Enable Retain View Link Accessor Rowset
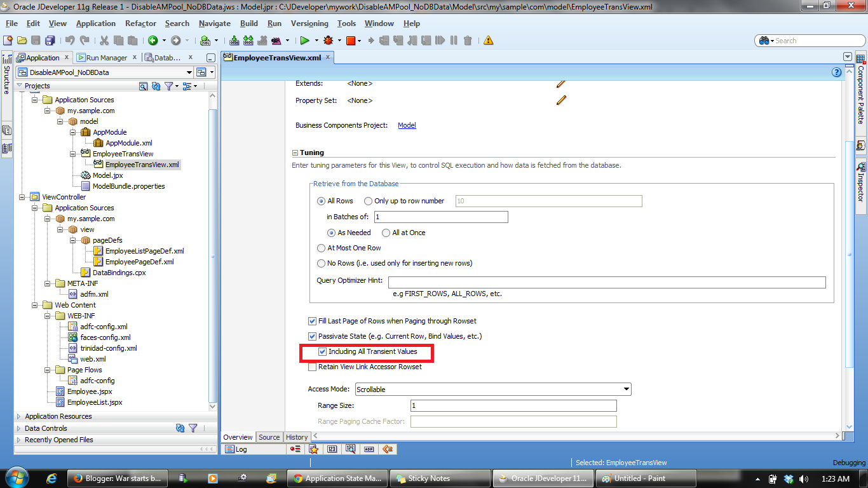Screen dimensions: 868x488 (312, 367)
